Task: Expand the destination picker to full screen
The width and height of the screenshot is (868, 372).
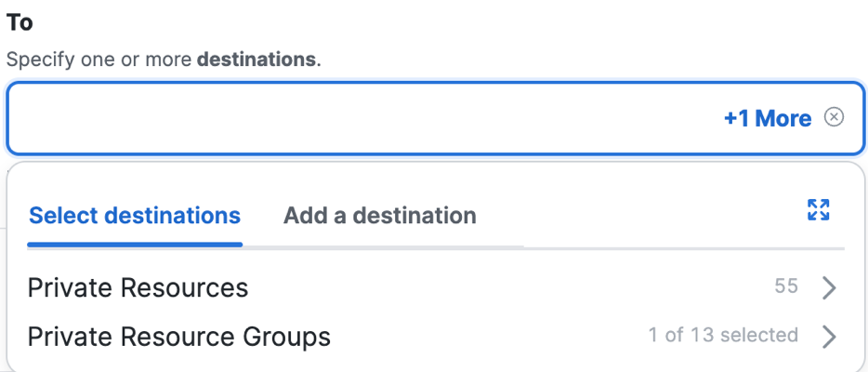Action: (x=818, y=210)
